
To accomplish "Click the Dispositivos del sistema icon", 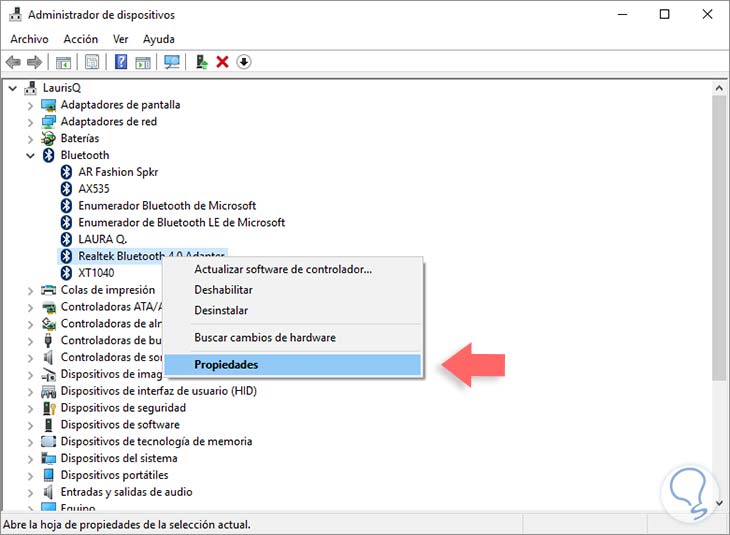I will [48, 458].
